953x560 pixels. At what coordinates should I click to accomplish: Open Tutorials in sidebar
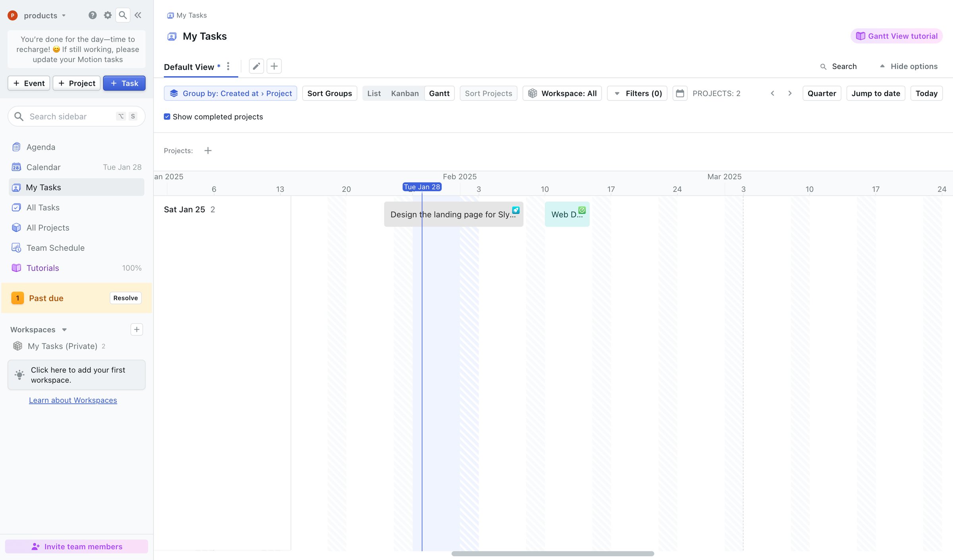click(x=76, y=268)
